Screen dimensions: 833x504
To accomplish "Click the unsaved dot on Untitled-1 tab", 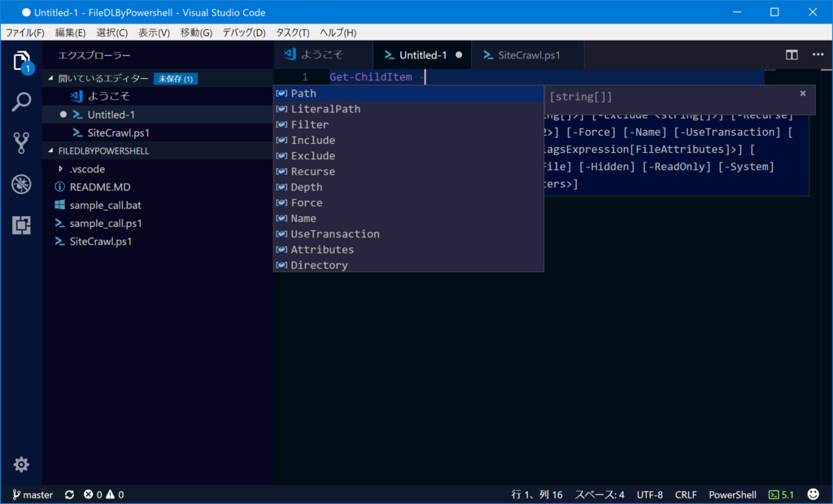I will pos(459,54).
